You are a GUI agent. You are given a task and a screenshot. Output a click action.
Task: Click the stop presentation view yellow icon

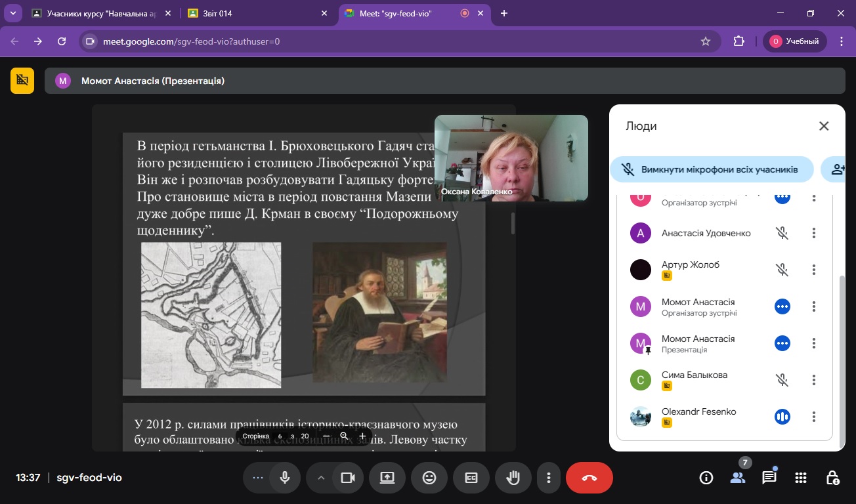(22, 81)
